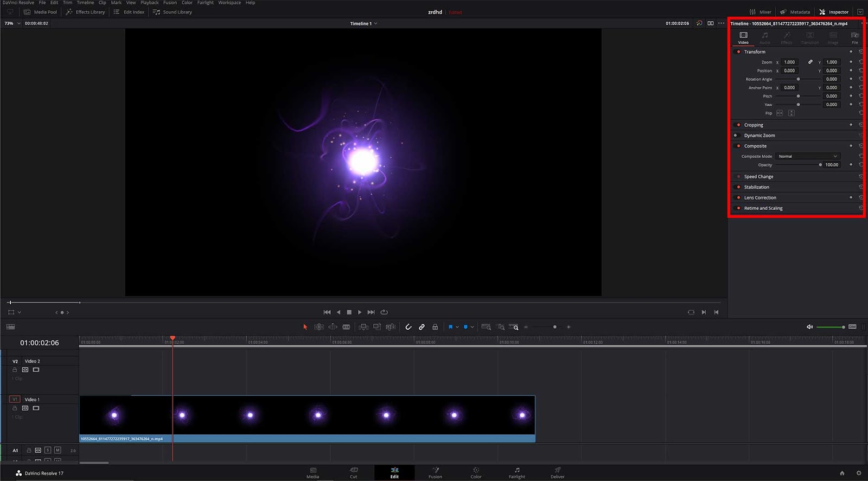Viewport: 868px width, 481px height.
Task: Click the timeline zoom minus button
Action: (x=526, y=327)
